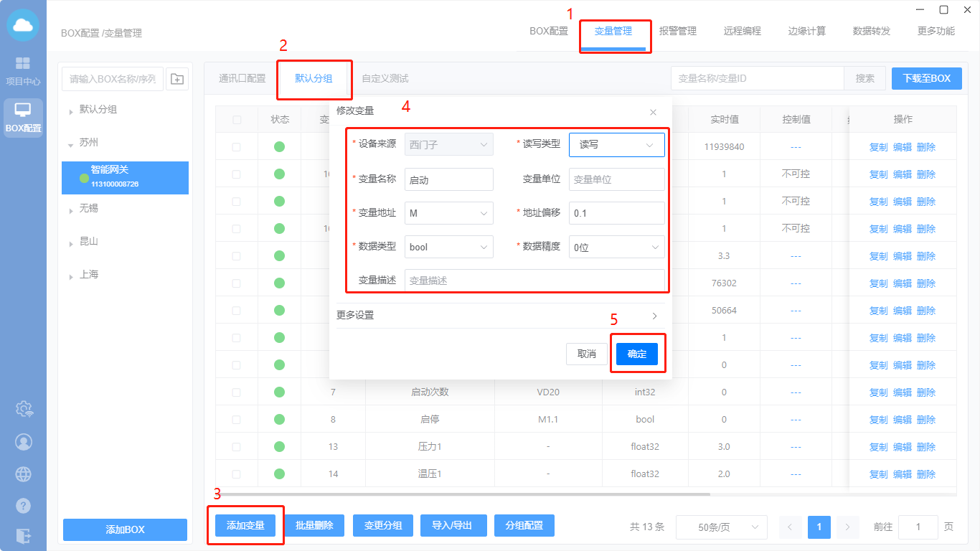Open 通讯口配置 sub-tab

click(242, 79)
